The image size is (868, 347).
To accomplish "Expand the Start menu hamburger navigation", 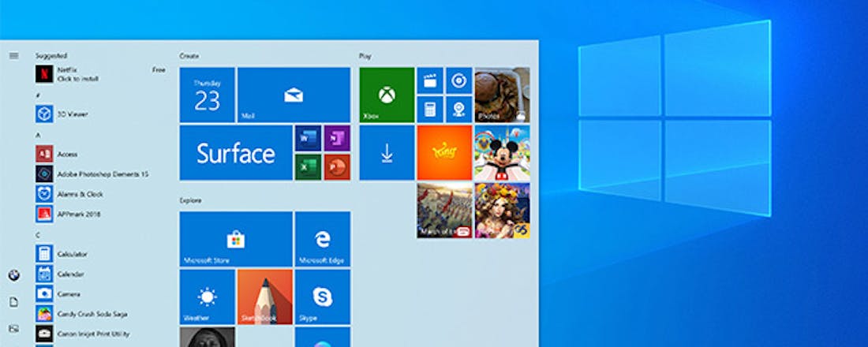I will (x=14, y=55).
